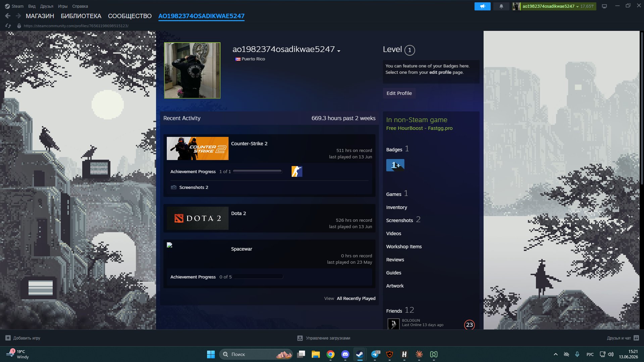644x362 pixels.
Task: Click the profile avatar picture
Action: [192, 70]
